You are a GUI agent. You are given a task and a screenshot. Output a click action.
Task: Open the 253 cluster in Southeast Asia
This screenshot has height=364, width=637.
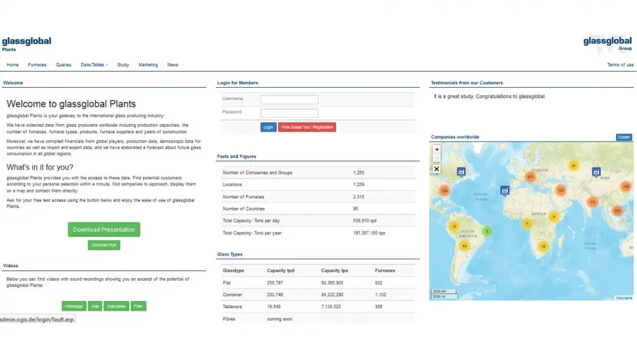point(617,211)
